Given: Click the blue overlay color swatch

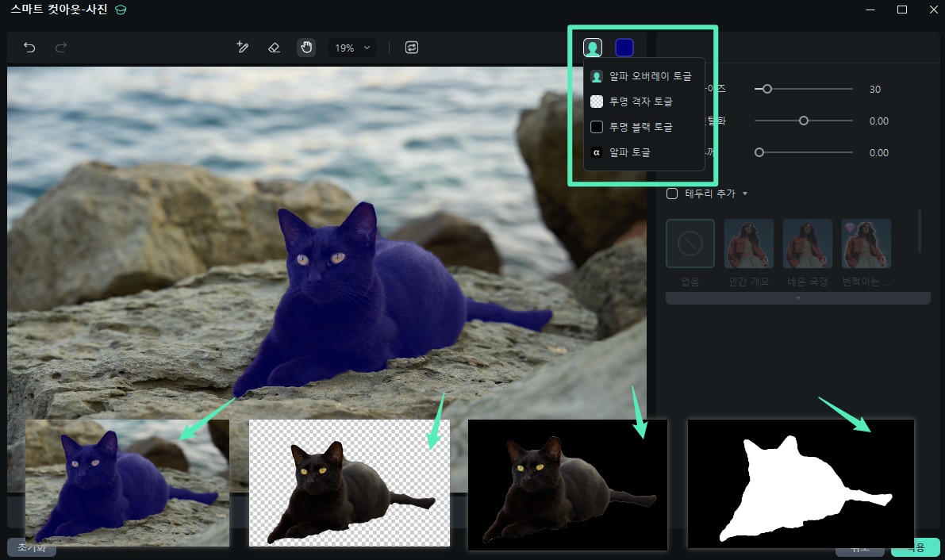Looking at the screenshot, I should click(624, 48).
